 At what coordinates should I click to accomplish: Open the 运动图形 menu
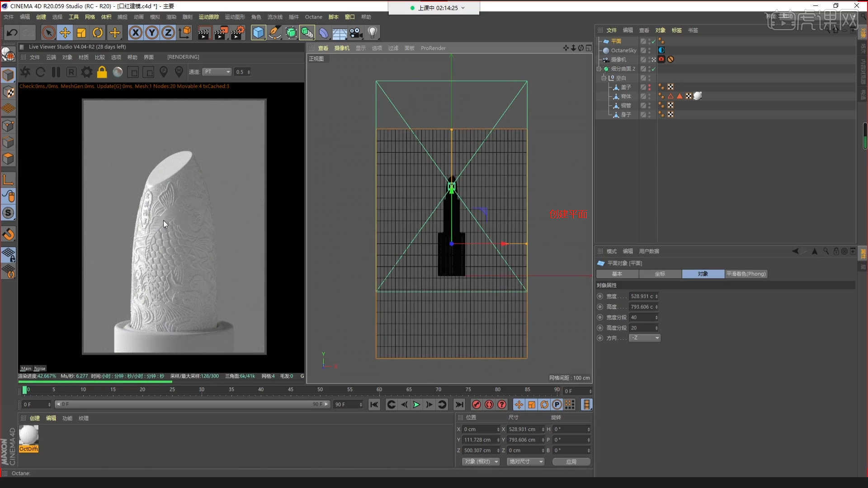click(235, 17)
